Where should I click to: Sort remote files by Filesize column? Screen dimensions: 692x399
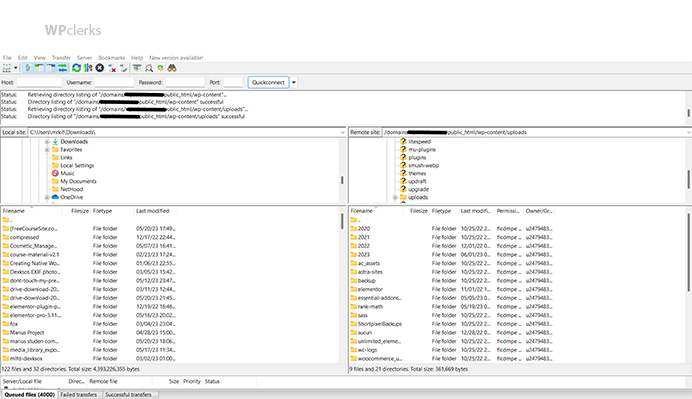pyautogui.click(x=416, y=211)
